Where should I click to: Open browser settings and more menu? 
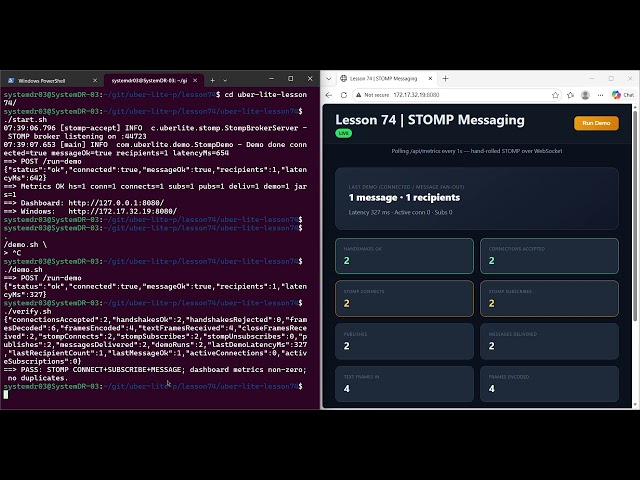point(600,95)
